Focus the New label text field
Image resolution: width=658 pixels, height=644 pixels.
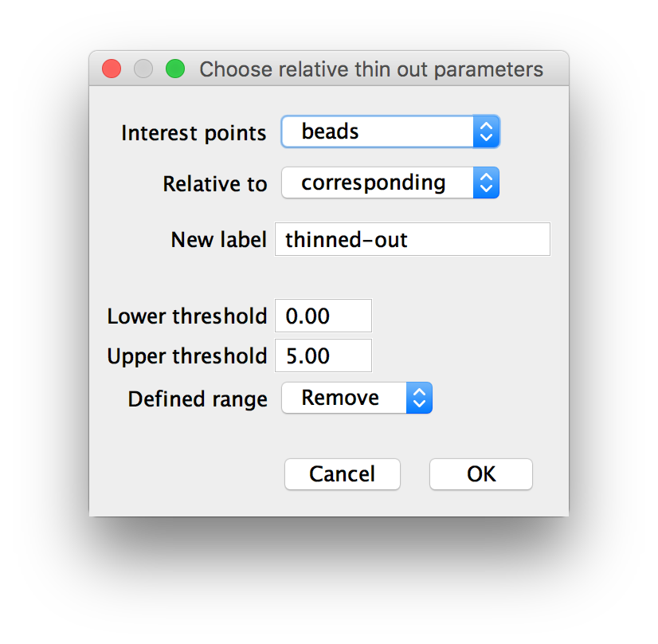tap(413, 239)
